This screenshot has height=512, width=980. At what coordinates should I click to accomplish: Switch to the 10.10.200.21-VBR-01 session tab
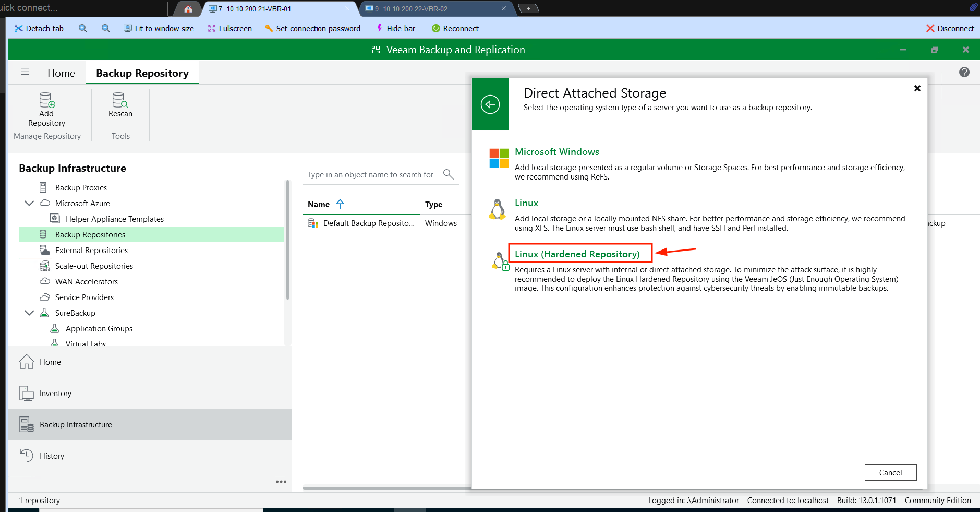(x=282, y=9)
